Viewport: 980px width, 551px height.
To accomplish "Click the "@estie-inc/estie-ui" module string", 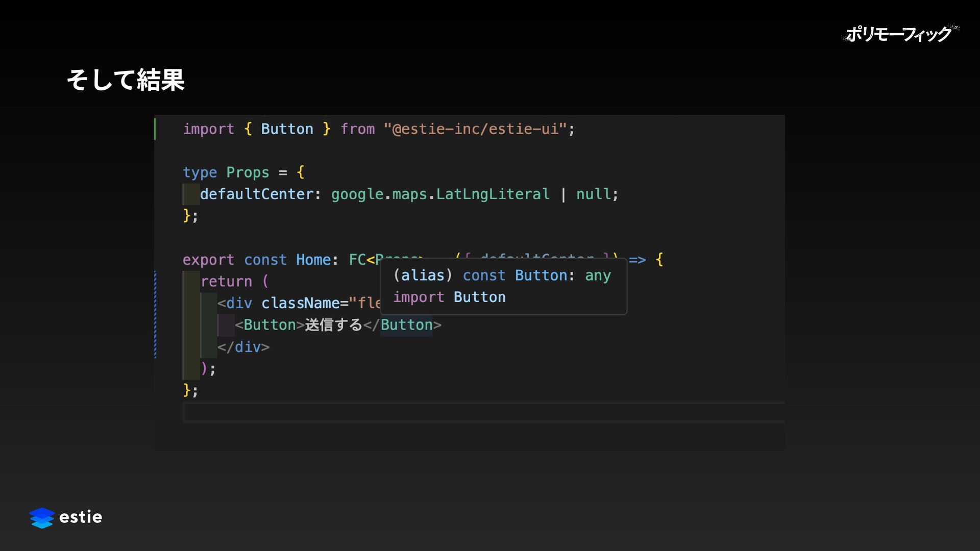I will point(475,129).
